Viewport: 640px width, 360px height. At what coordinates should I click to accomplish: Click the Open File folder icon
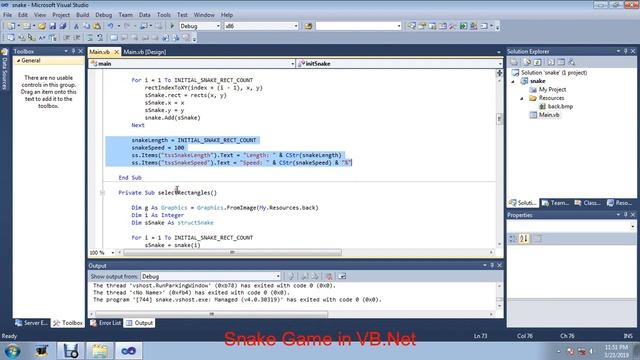[42, 26]
